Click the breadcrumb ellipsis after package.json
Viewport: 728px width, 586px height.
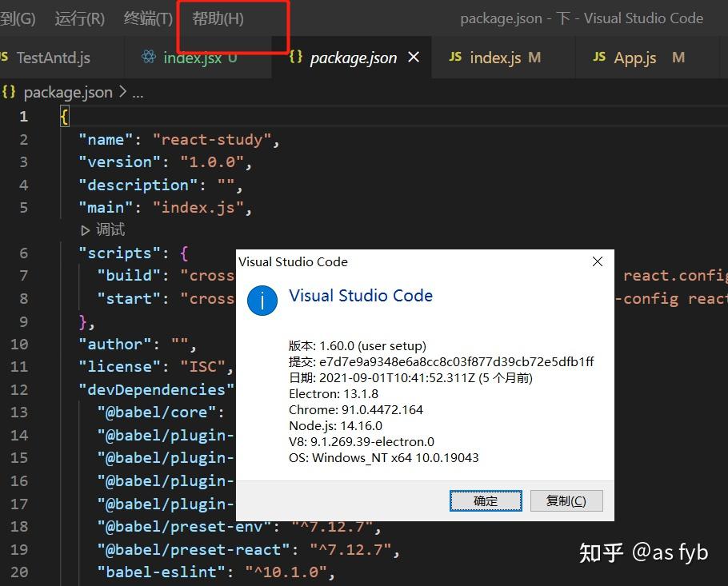point(138,94)
